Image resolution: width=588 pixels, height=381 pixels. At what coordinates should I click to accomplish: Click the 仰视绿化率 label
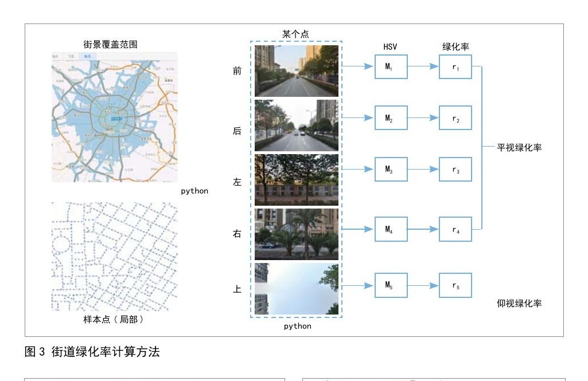(519, 304)
